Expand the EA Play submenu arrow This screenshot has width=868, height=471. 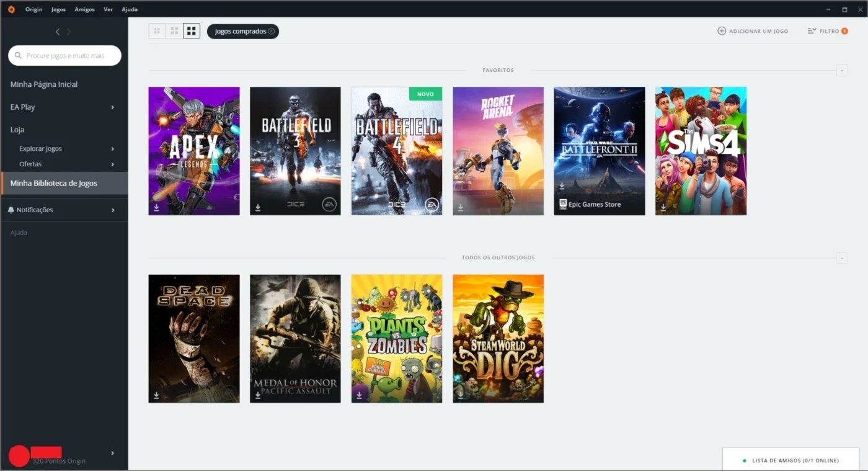[x=113, y=107]
